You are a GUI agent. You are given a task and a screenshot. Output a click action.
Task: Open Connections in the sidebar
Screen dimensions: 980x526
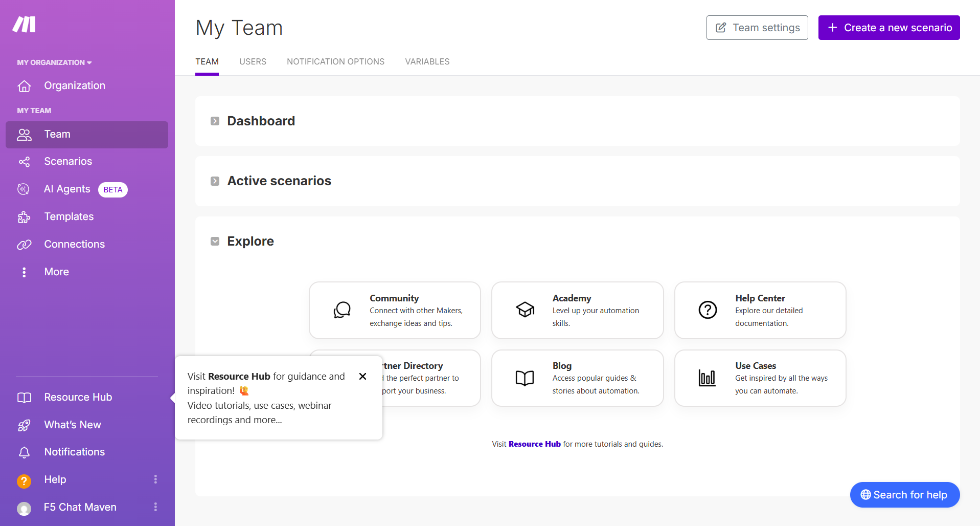click(74, 245)
